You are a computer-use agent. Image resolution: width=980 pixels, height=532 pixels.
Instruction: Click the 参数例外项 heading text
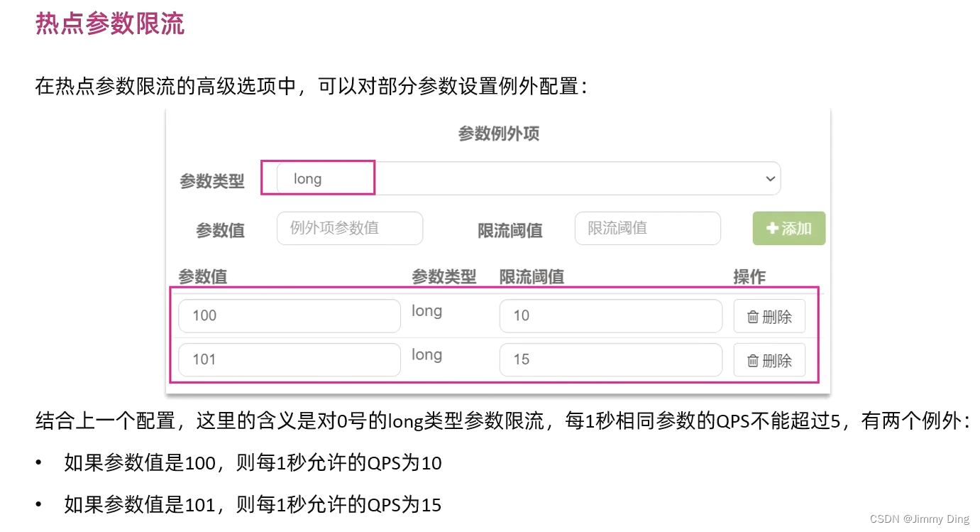click(498, 134)
